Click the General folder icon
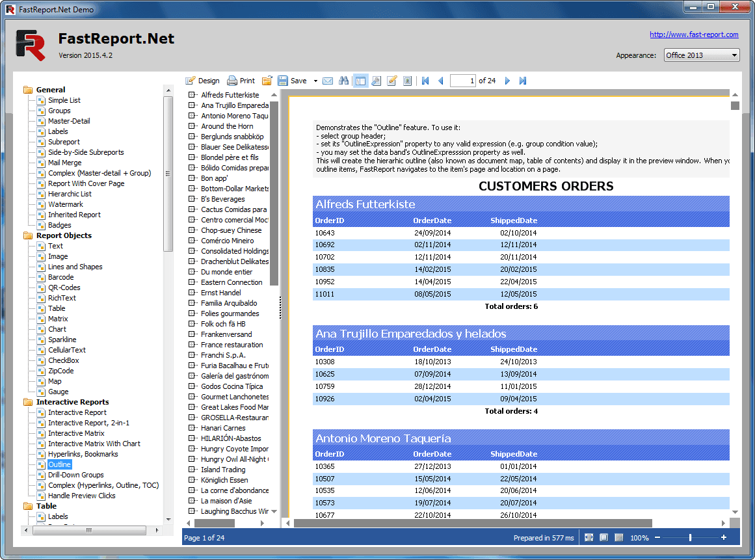 [28, 90]
